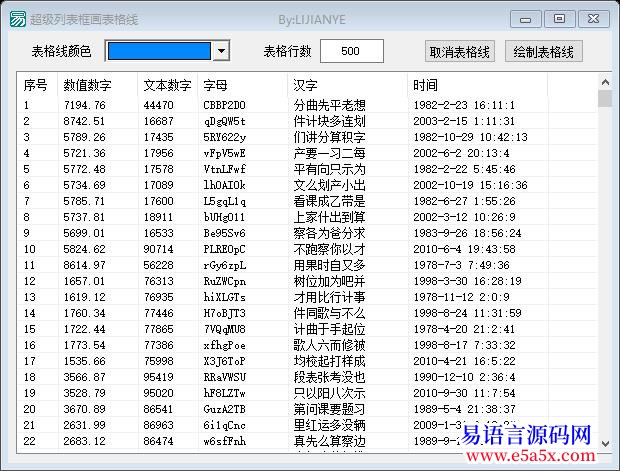Select cell L5gqL1q in row 7
Screen dimensions: 620x471
(225, 201)
